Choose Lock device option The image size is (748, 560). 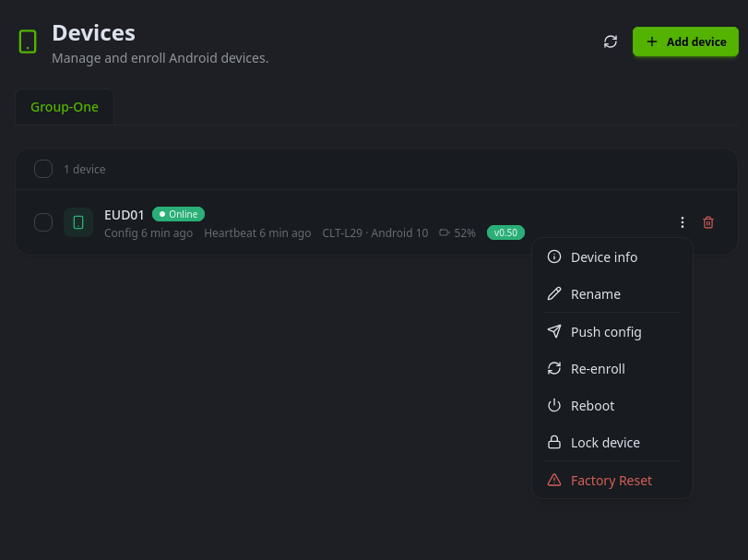tap(605, 443)
